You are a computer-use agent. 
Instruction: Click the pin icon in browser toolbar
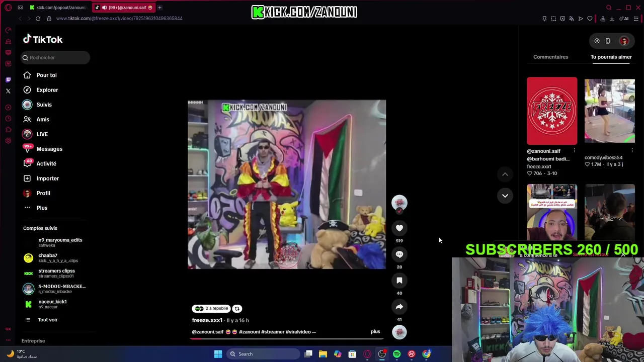(544, 19)
